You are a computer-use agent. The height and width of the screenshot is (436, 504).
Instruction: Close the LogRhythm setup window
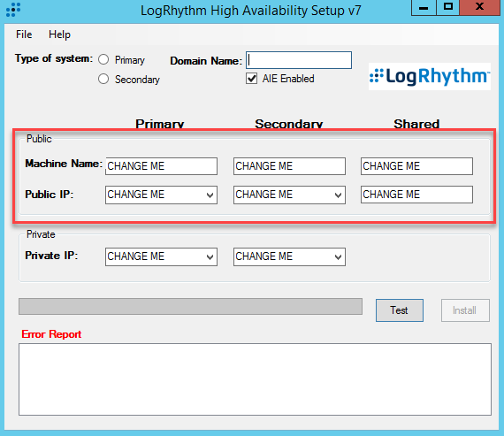(480, 7)
